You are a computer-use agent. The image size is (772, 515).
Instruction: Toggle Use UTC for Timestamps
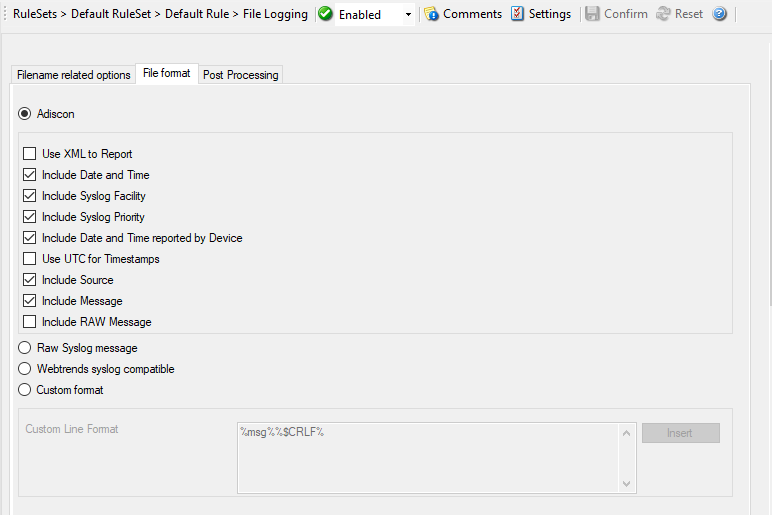29,259
